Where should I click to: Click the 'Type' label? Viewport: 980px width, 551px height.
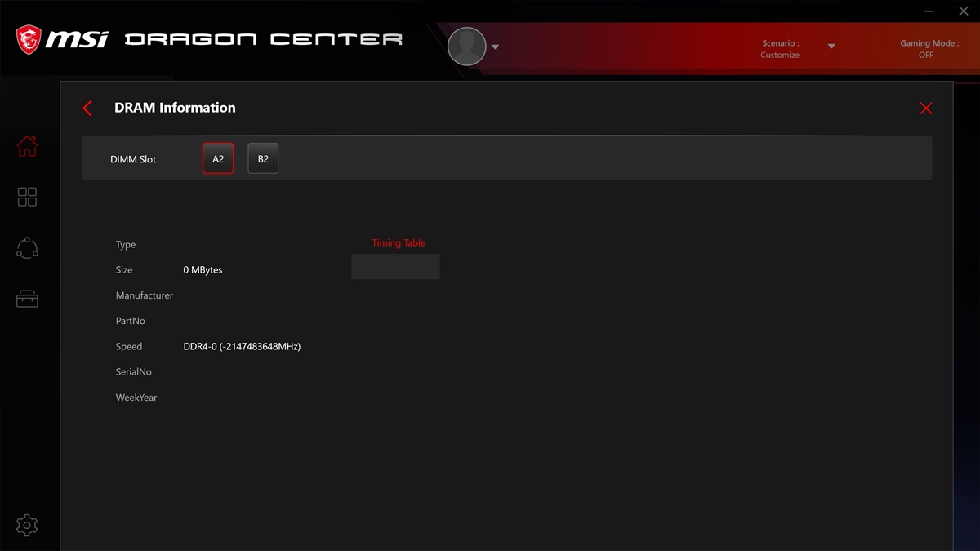(x=126, y=245)
